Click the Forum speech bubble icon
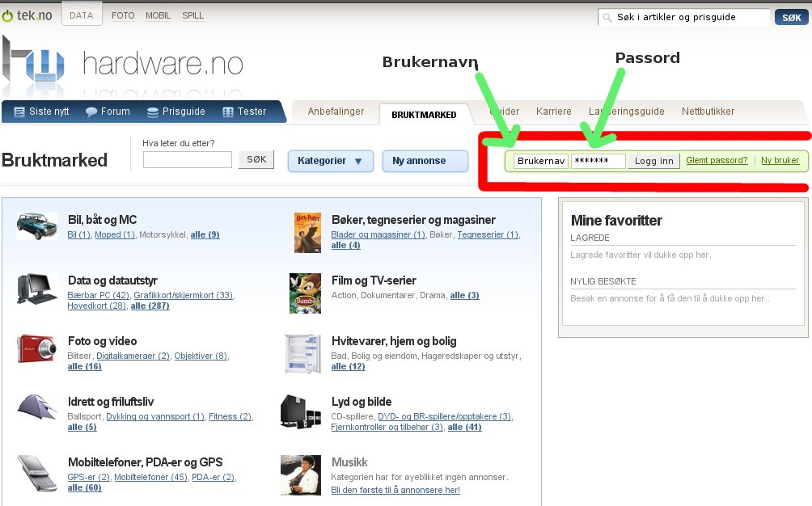Viewport: 812px width, 506px height. click(x=91, y=112)
